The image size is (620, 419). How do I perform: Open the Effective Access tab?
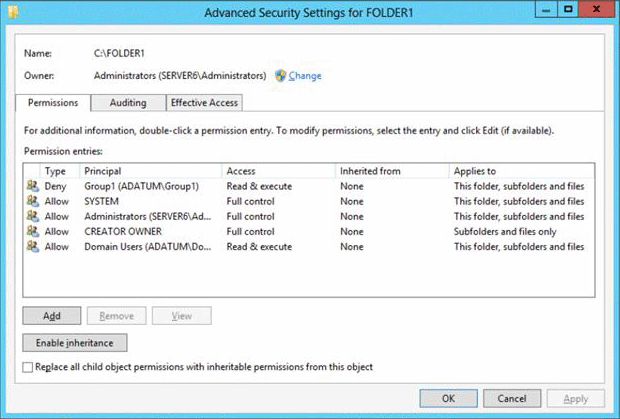click(x=204, y=102)
